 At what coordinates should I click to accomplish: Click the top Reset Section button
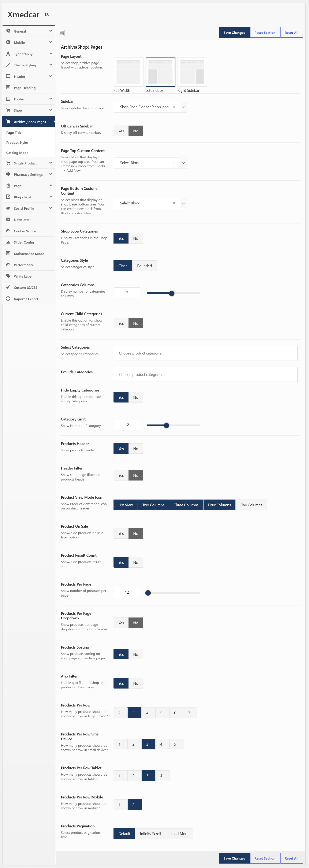click(x=265, y=33)
